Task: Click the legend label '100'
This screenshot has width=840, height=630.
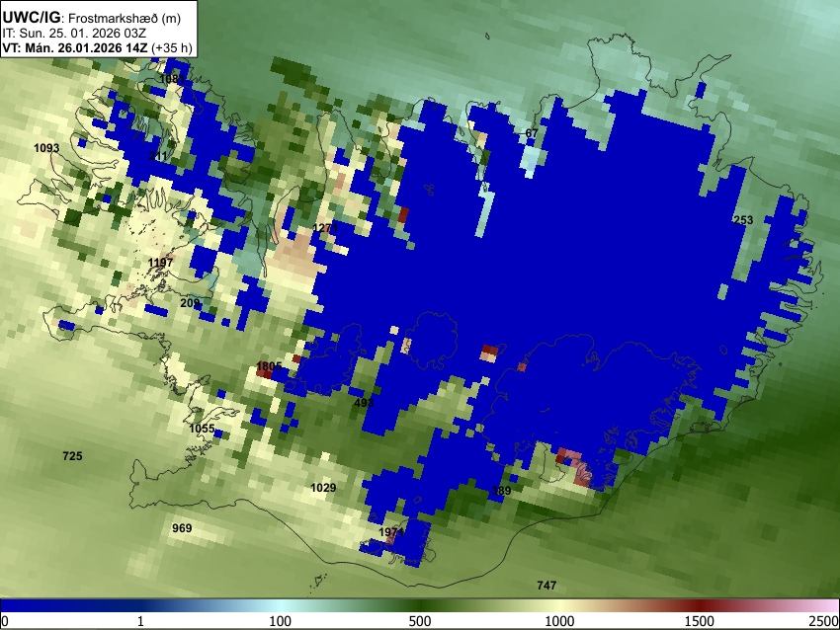Action: pyautogui.click(x=281, y=621)
